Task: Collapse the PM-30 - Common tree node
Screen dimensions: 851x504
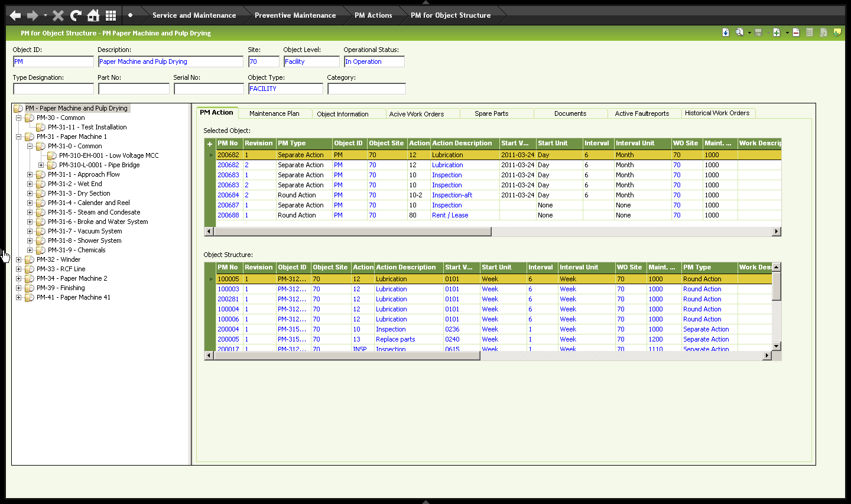Action: (18, 118)
